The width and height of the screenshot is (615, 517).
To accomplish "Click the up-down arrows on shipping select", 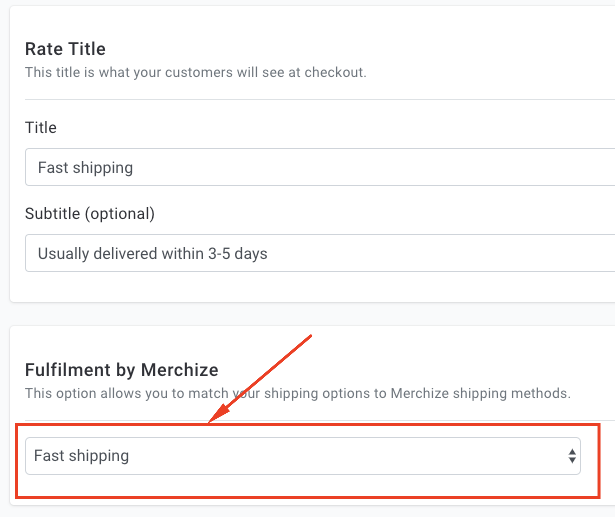I will (572, 456).
